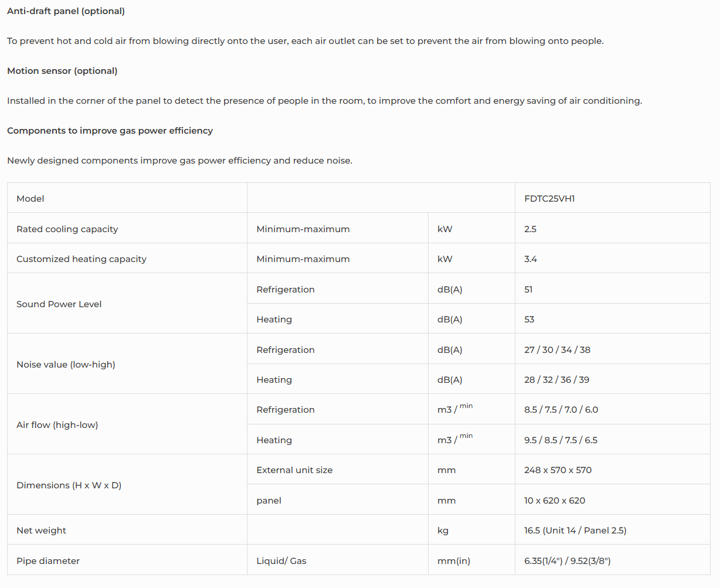The width and height of the screenshot is (720, 588).
Task: Click the Air flow (high-low) cell
Action: pyautogui.click(x=57, y=425)
